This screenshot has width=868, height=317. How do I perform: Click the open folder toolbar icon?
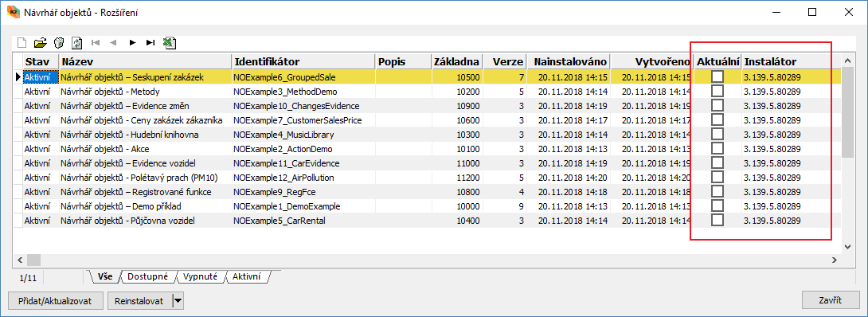tap(40, 42)
